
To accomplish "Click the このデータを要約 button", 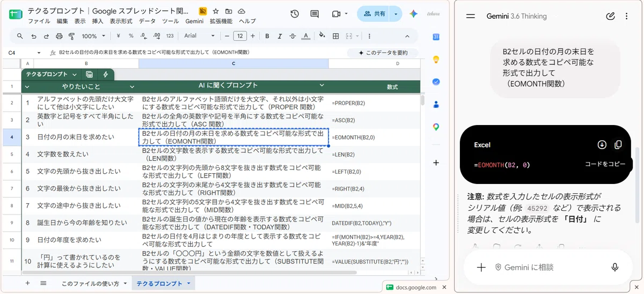I will [382, 53].
